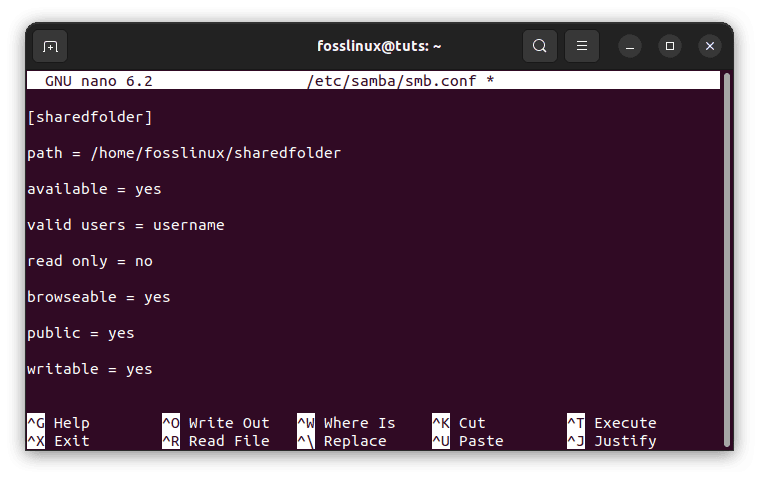Image resolution: width=759 pixels, height=479 pixels.
Task: Click the ^J Justify shortcut
Action: (612, 441)
